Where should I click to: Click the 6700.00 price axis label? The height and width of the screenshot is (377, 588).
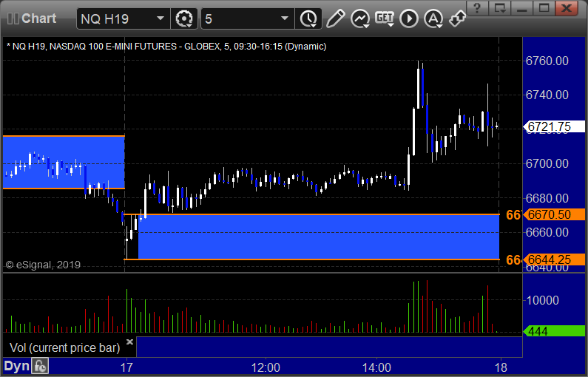(547, 164)
